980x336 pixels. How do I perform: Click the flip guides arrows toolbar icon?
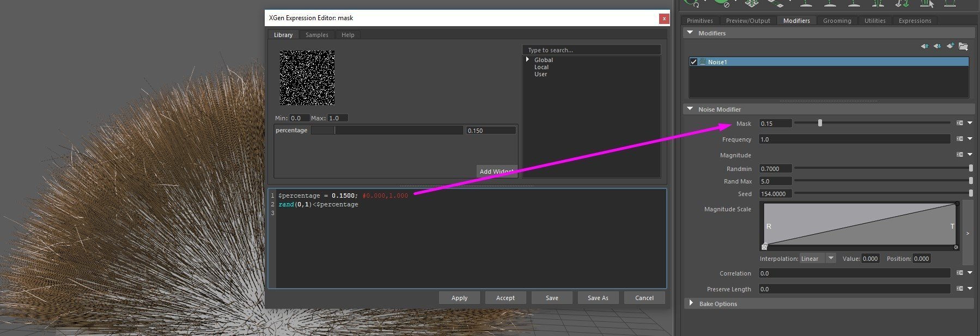902,3
